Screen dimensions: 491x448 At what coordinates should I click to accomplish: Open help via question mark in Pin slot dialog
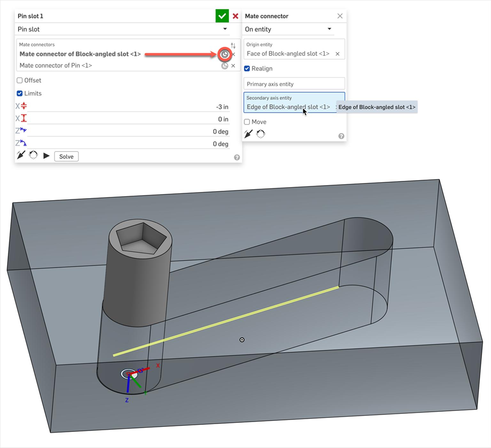coord(237,157)
